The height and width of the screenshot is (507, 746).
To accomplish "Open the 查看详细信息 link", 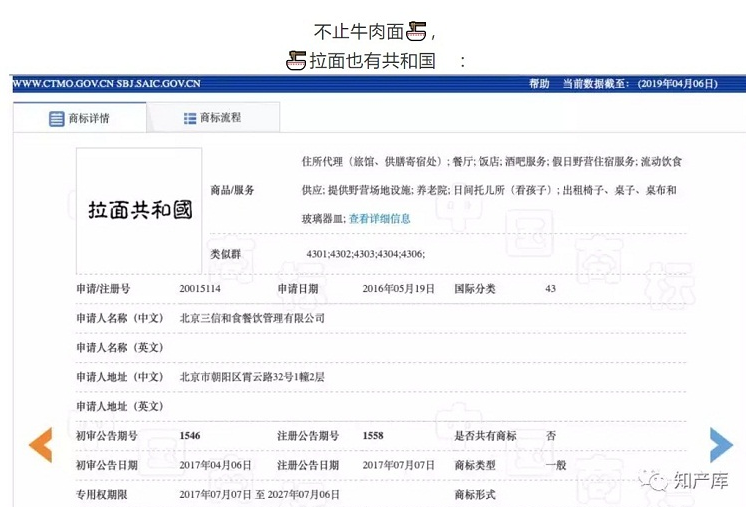I will (379, 218).
